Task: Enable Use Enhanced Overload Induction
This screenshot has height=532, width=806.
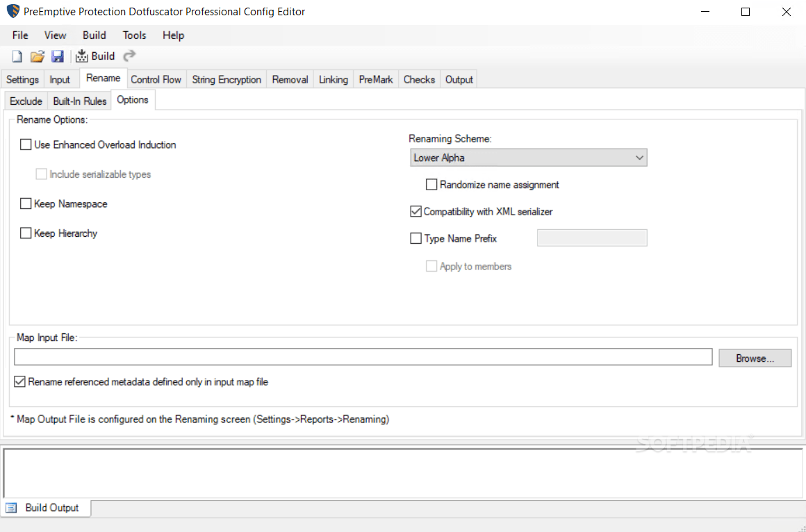Action: click(26, 144)
